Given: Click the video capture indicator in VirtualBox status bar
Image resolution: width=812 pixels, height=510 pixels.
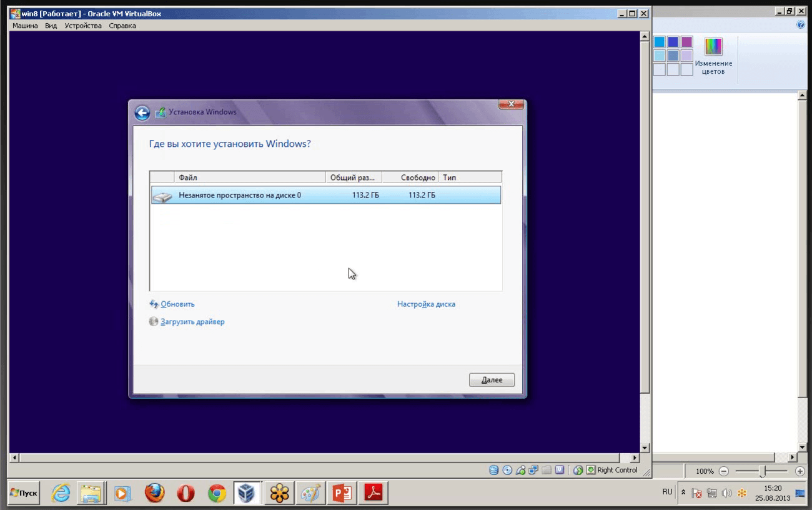Looking at the screenshot, I should [560, 470].
